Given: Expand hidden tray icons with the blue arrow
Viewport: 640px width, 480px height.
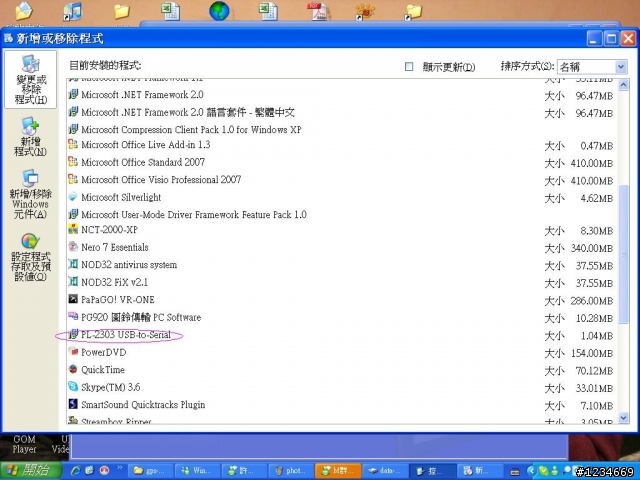Looking at the screenshot, I should click(x=531, y=471).
